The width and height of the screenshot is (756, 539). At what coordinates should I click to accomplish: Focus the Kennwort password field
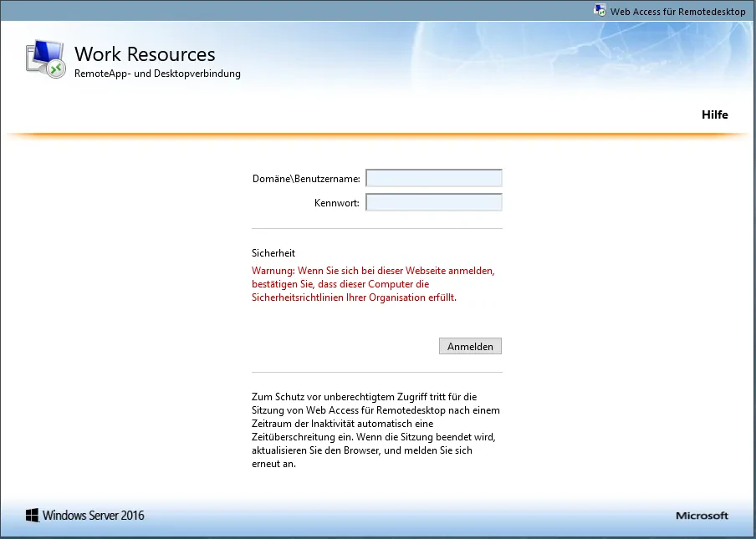tap(434, 202)
